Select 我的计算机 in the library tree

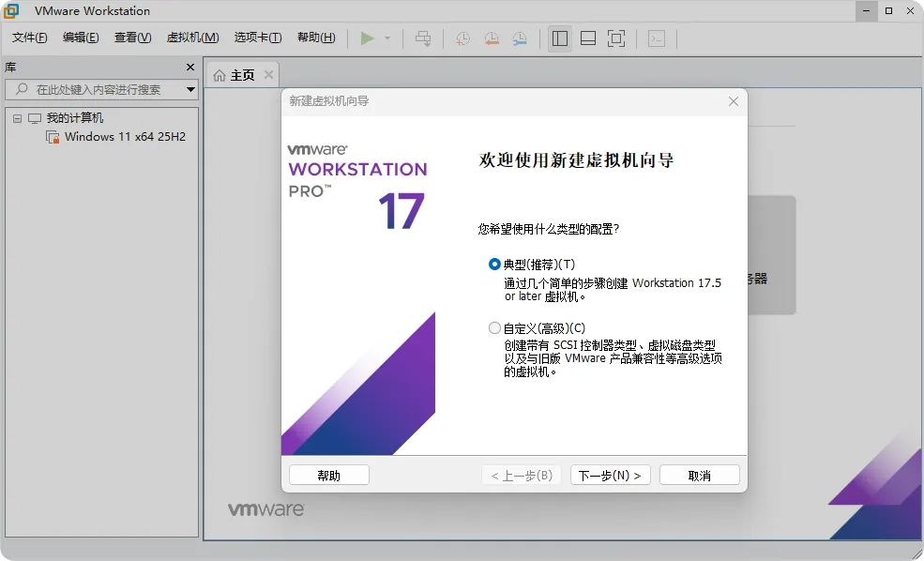click(75, 118)
